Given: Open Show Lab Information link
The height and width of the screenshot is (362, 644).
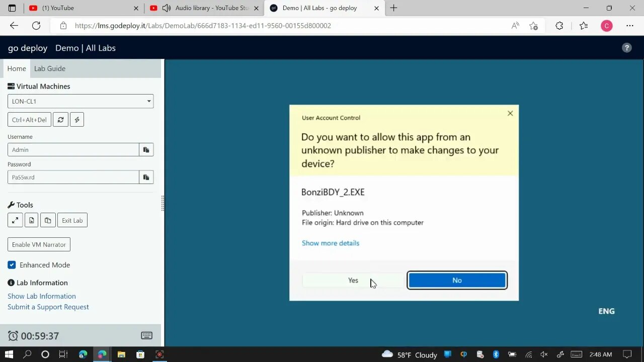Looking at the screenshot, I should pyautogui.click(x=42, y=296).
